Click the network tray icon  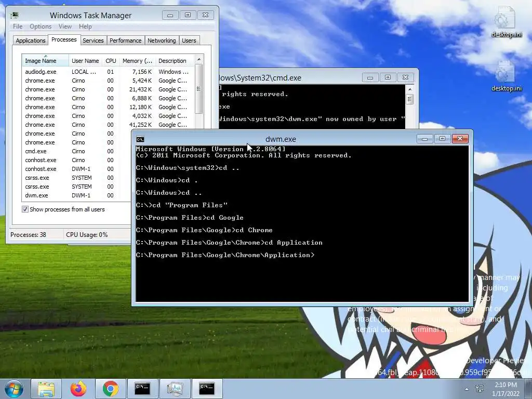click(480, 389)
